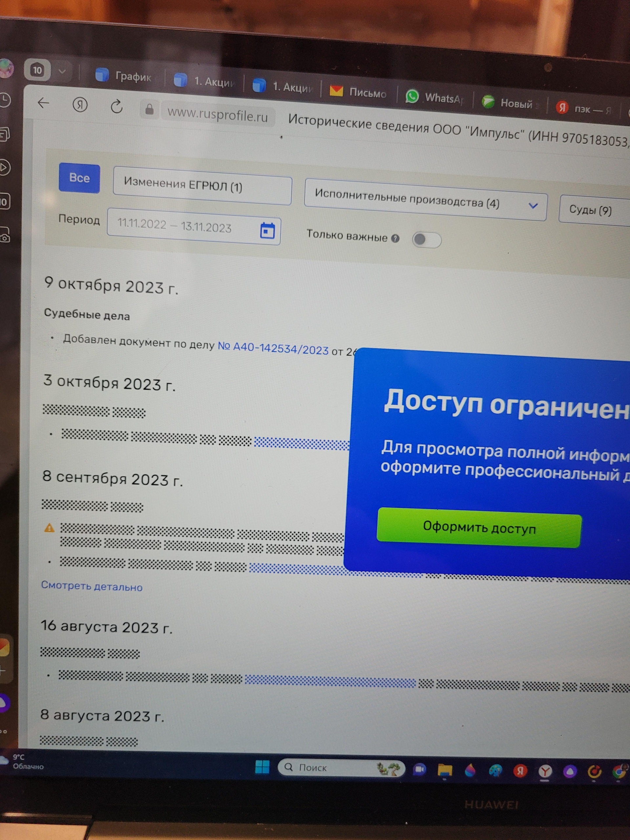Click the blurred blue link under 16 августа

coord(330,682)
